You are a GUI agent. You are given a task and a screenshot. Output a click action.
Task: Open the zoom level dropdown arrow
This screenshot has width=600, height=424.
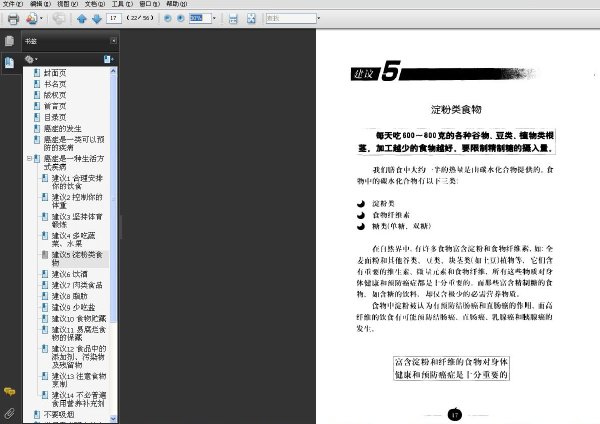[x=214, y=18]
